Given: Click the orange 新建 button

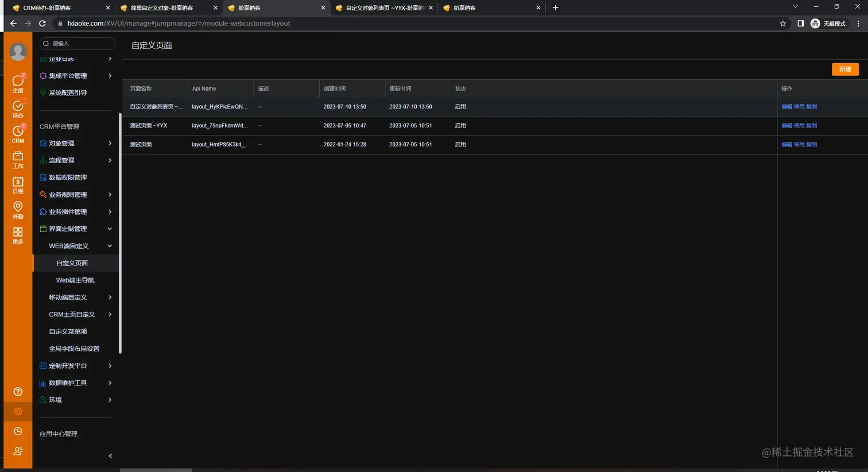Looking at the screenshot, I should [x=845, y=69].
